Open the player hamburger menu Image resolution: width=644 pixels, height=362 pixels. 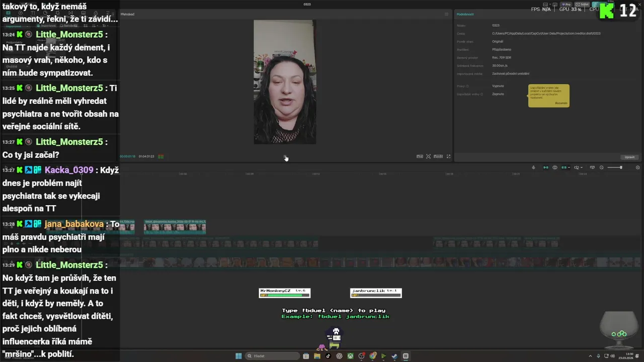coord(446,14)
